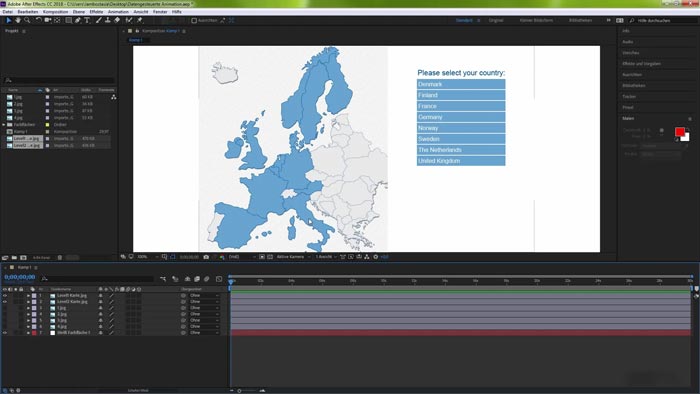Open the viewer zoom level dropdown
The image size is (700, 394).
148,257
